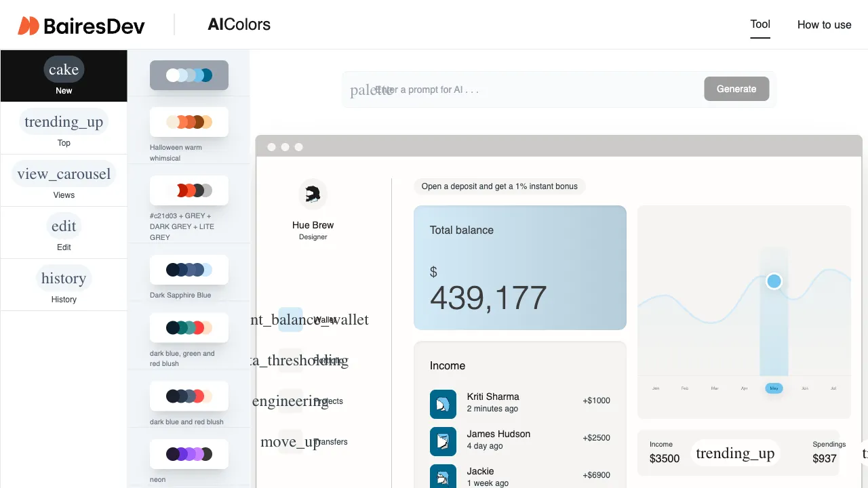Click Jackie's income avatar

pyautogui.click(x=443, y=476)
